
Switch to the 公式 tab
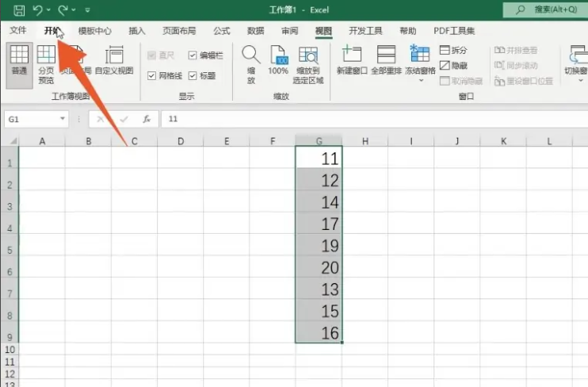click(222, 31)
